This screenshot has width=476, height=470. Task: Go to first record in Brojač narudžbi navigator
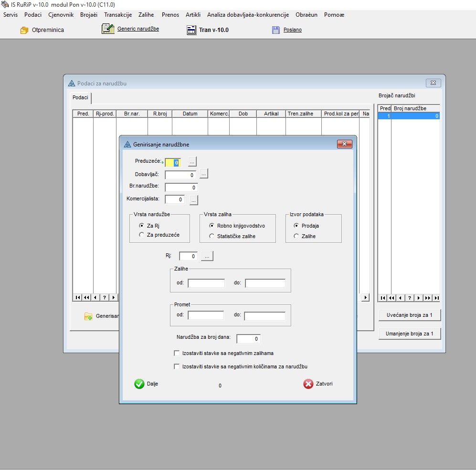382,298
